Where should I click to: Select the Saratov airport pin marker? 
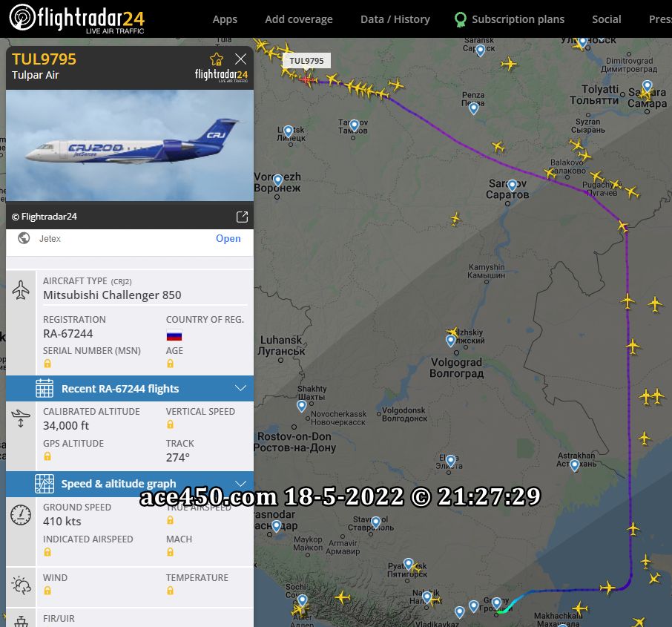tap(512, 186)
